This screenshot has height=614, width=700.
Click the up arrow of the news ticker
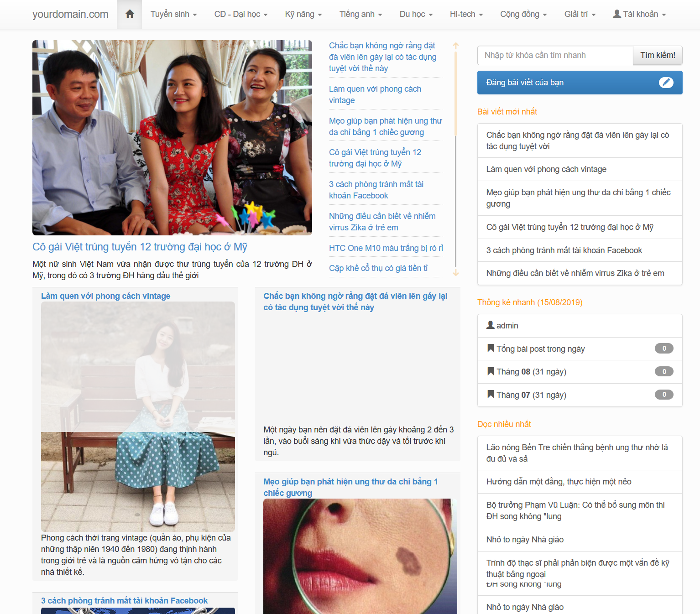455,46
